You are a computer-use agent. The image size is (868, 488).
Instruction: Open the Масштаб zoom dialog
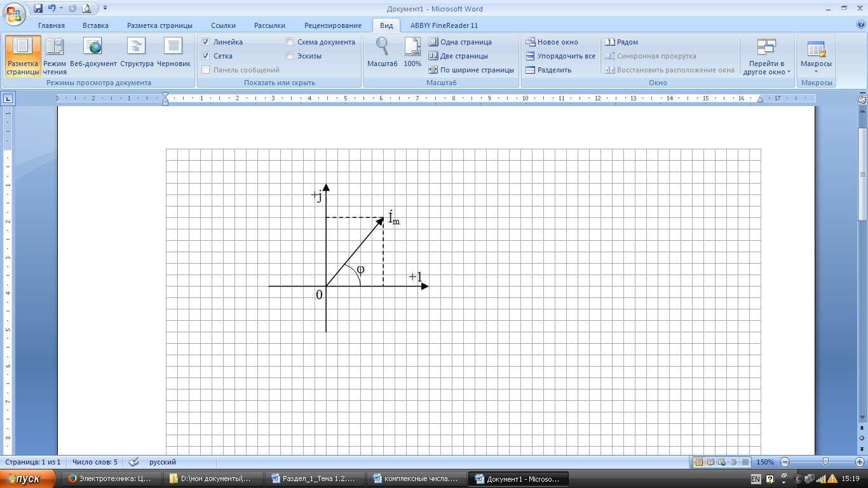point(383,52)
